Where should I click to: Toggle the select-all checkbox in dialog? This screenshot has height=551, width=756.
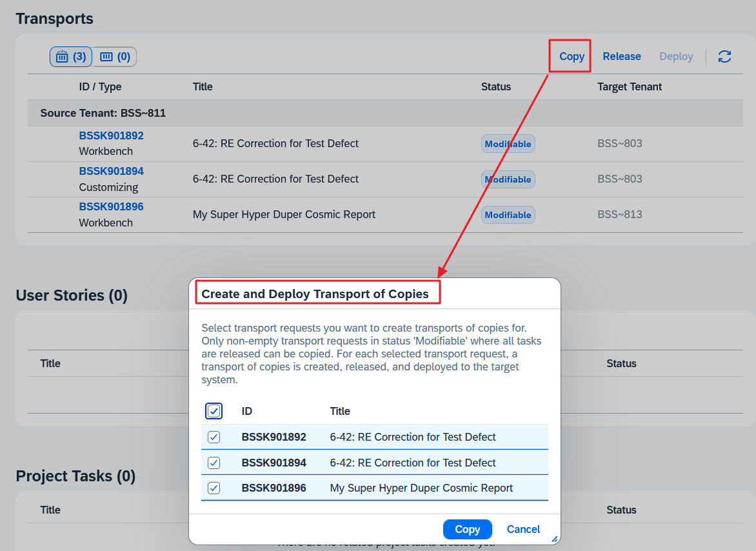tap(214, 411)
